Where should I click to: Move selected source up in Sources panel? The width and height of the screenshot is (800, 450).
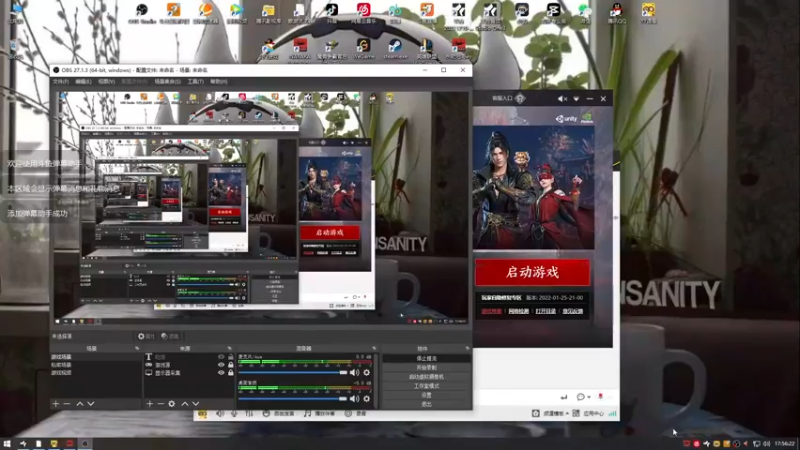click(185, 404)
